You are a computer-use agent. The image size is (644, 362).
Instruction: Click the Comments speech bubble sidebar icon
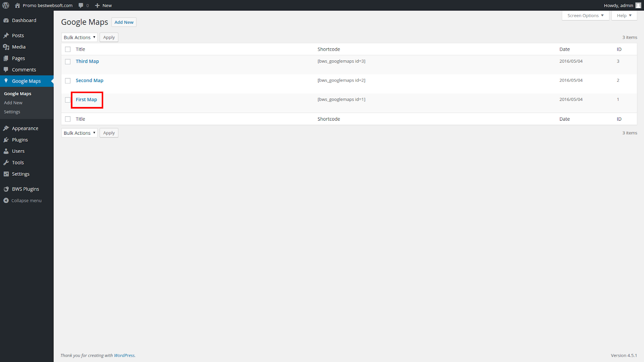tap(6, 70)
